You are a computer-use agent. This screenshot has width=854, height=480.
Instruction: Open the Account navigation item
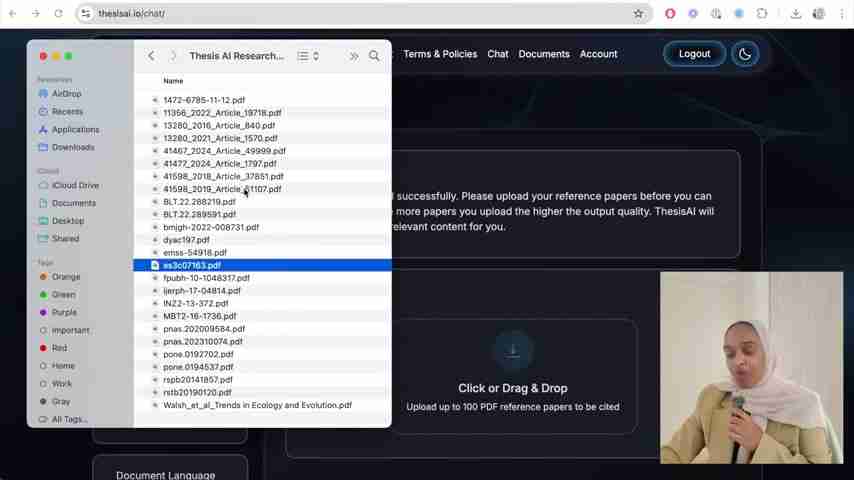coord(598,54)
